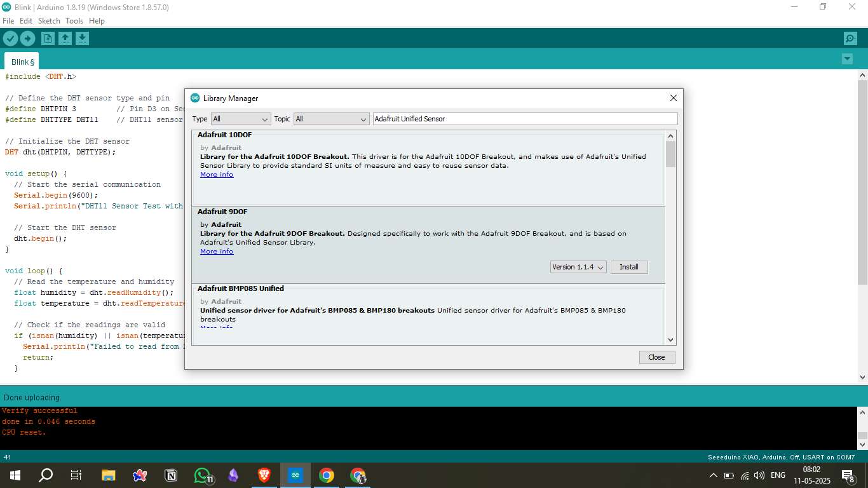868x488 pixels.
Task: Click the library list scroll-up arrow
Action: [671, 135]
